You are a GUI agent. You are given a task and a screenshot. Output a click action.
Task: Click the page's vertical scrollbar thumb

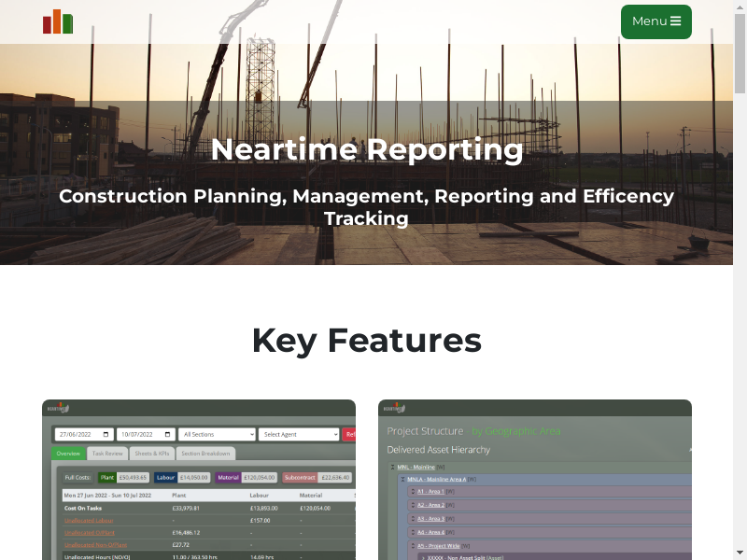740,56
